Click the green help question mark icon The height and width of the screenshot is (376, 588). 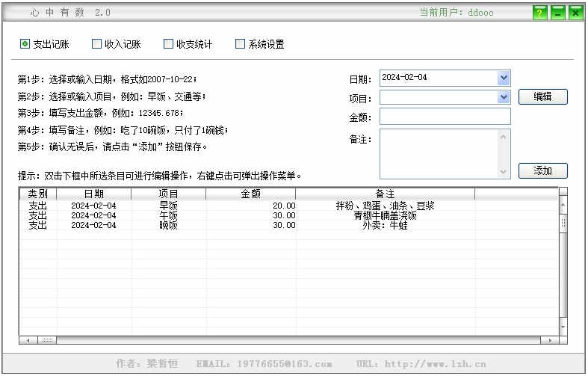(x=539, y=13)
